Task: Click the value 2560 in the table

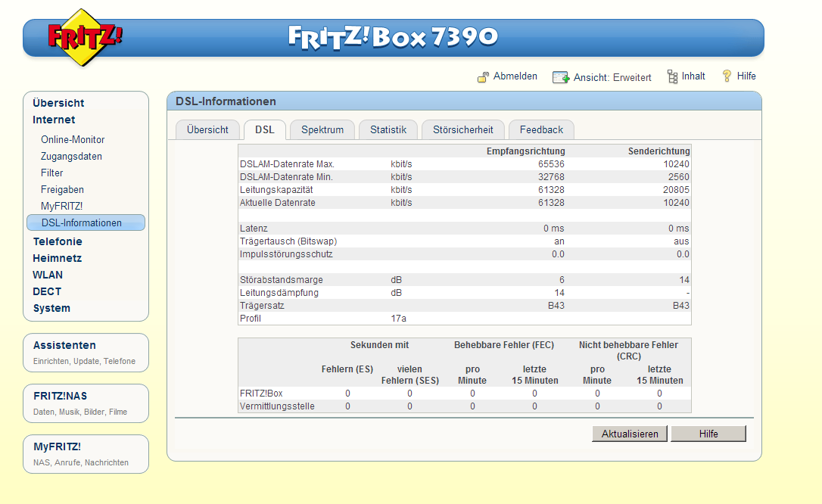Action: pyautogui.click(x=678, y=177)
